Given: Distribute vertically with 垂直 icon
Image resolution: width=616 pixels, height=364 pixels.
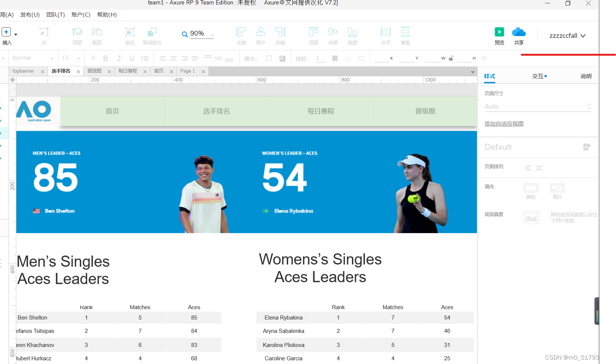Looking at the screenshot, I should (x=405, y=32).
